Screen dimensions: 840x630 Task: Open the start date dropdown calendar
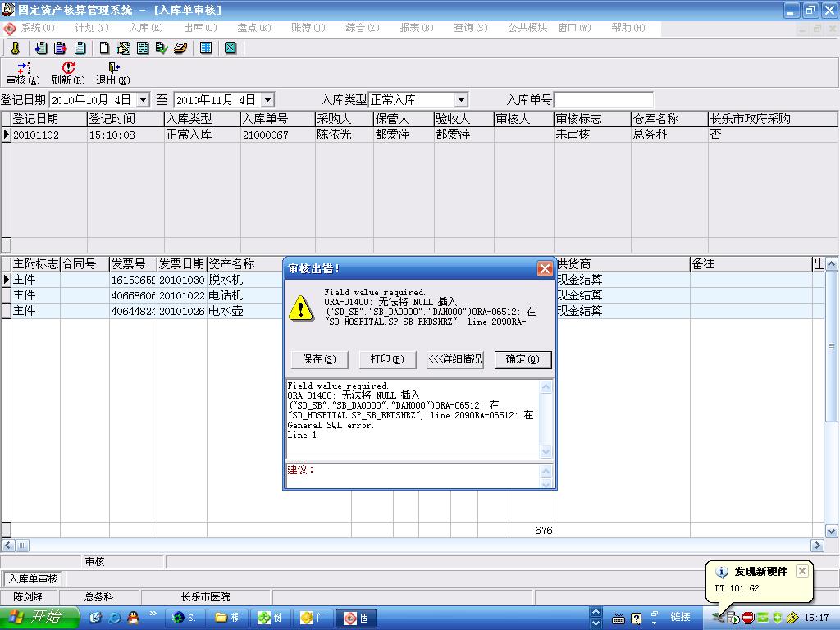pos(143,100)
